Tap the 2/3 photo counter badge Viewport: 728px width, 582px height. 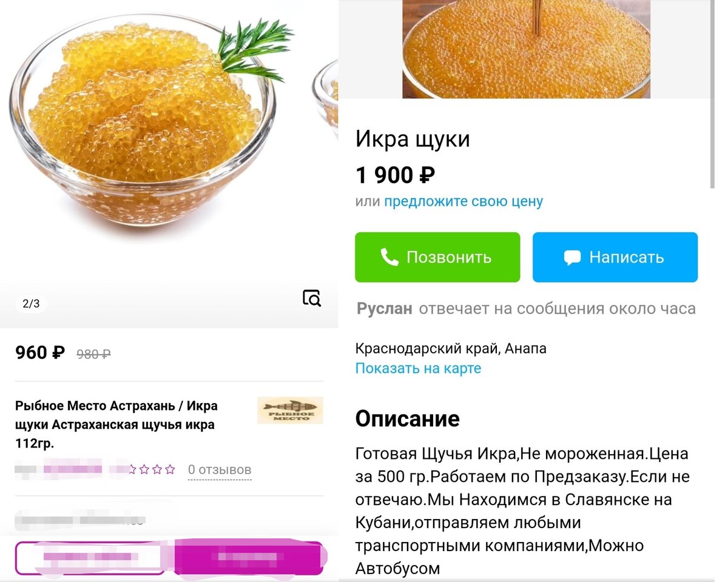[31, 304]
